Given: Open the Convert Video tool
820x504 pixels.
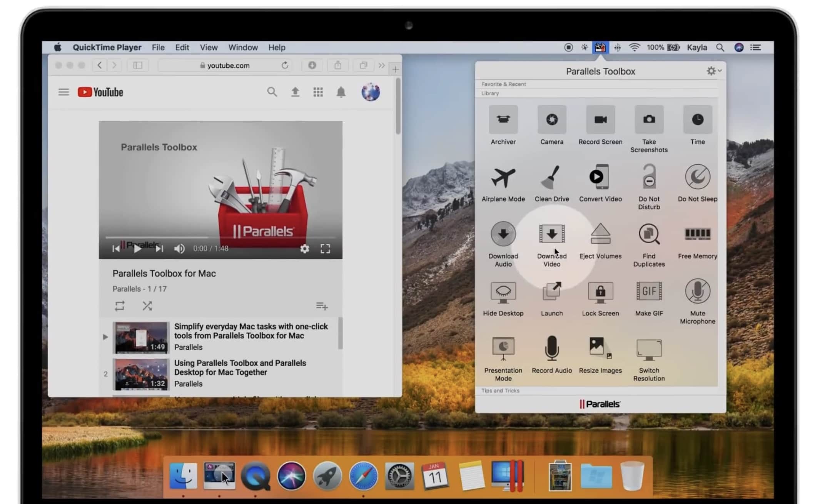Looking at the screenshot, I should [600, 177].
